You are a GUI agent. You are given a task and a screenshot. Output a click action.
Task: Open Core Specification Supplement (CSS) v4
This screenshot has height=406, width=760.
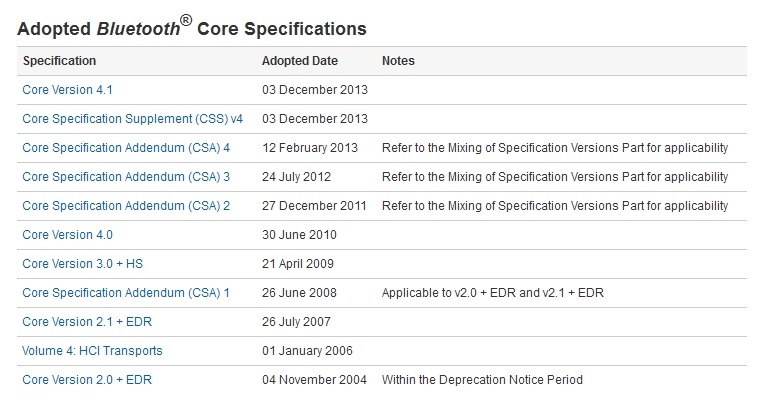click(x=132, y=119)
